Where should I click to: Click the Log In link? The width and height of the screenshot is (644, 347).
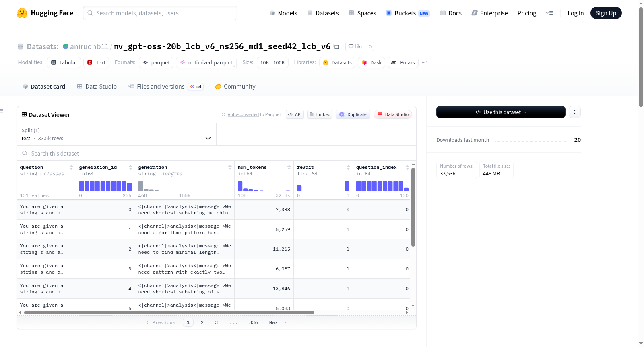(x=576, y=13)
